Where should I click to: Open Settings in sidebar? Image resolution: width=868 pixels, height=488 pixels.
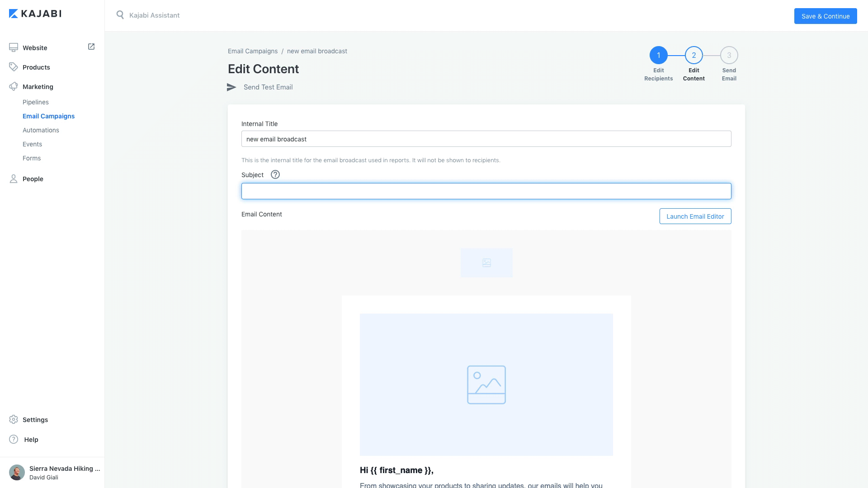[x=35, y=419]
